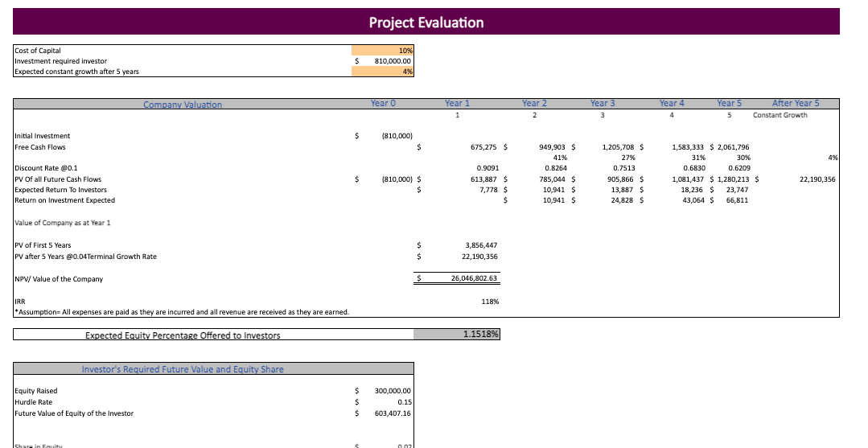Click the PV of First 5 Years value 3,856,447

pos(481,245)
